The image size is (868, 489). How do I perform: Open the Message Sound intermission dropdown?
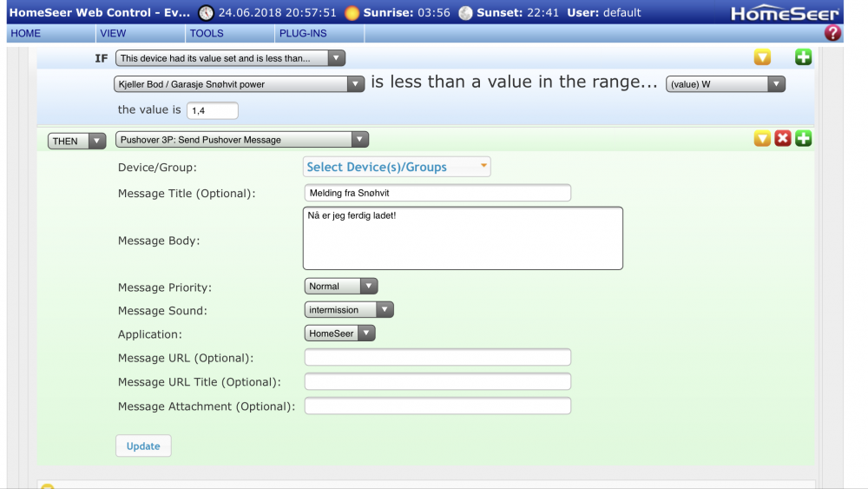point(349,310)
